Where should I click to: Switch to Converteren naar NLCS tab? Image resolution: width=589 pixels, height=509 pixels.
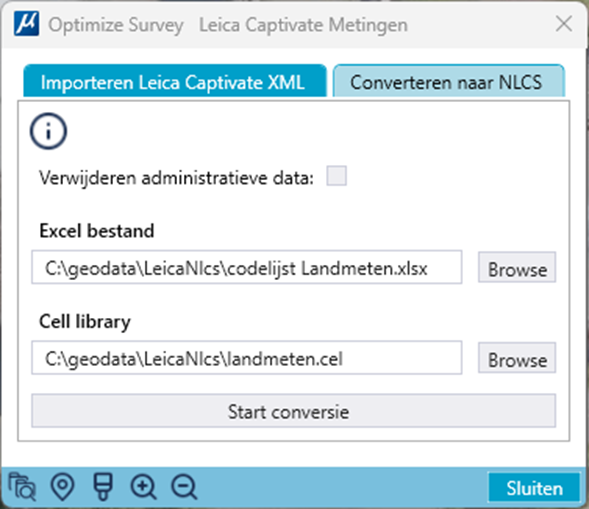(x=449, y=81)
